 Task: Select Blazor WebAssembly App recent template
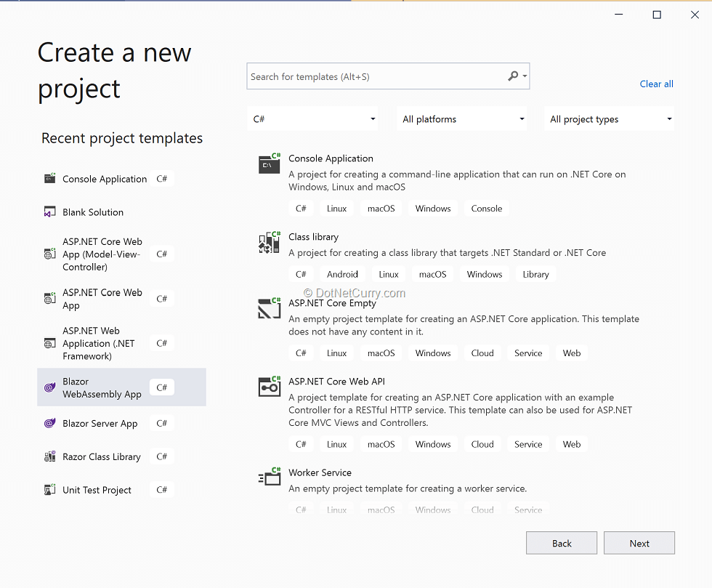tap(122, 387)
